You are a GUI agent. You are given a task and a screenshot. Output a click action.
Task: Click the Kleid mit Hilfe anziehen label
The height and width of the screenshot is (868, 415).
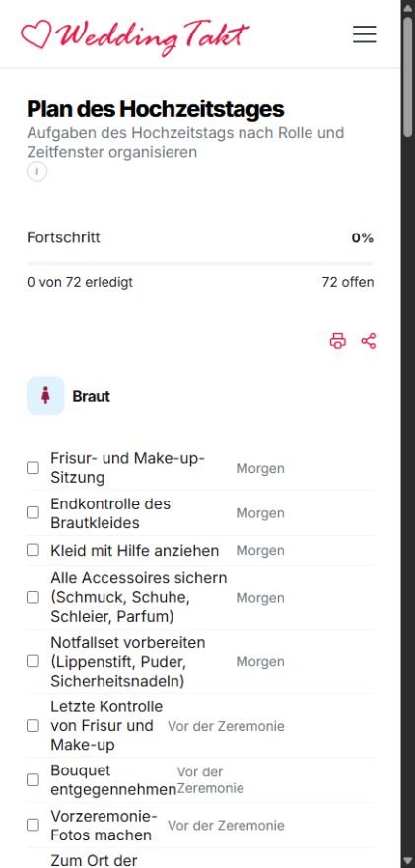tap(135, 550)
